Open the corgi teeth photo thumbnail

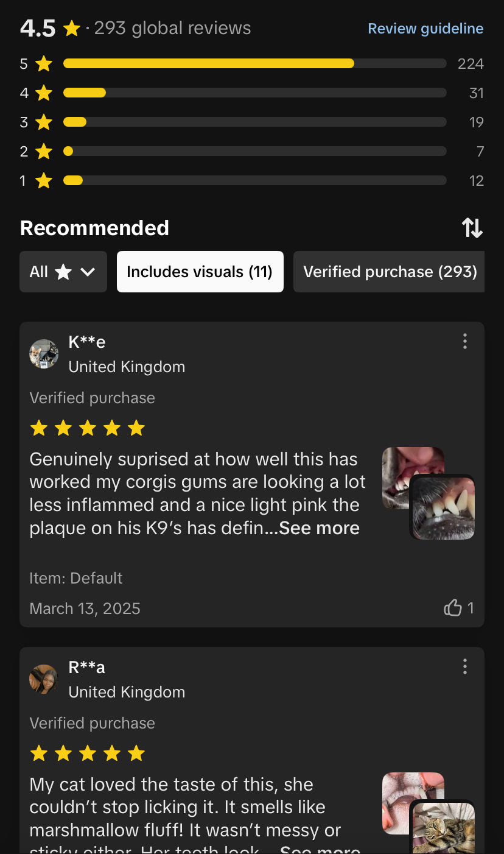tap(443, 507)
